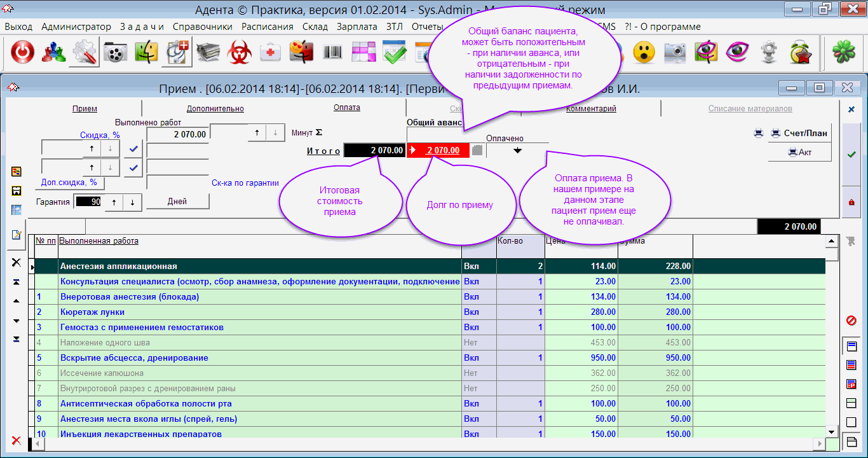Open the first aid kit icon
This screenshot has height=458, width=868.
point(271,53)
